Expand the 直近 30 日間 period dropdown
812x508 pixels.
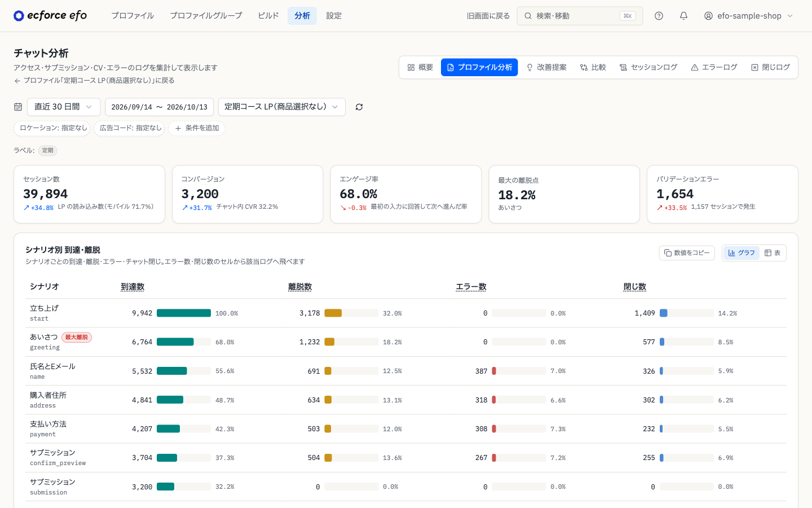[64, 107]
